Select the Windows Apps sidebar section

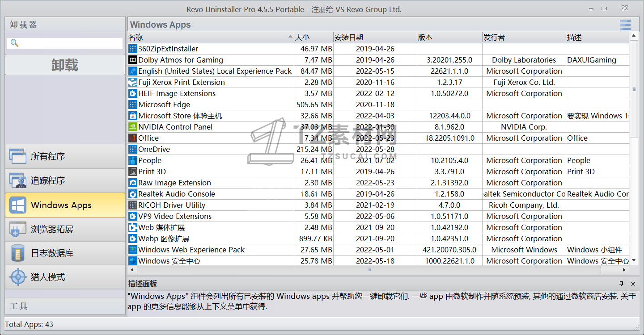click(65, 205)
